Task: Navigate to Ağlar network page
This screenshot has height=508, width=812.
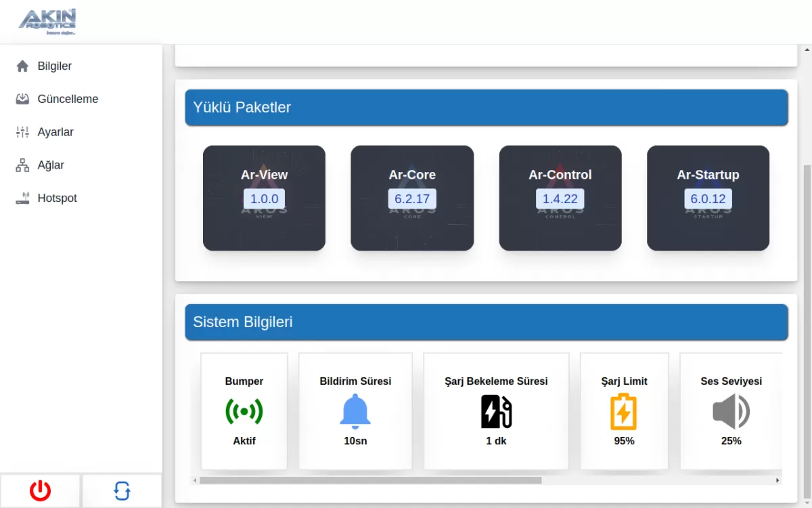Action: coord(51,165)
